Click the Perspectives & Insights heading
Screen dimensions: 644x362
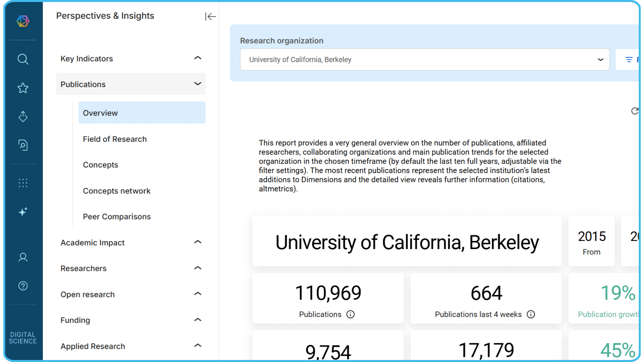pos(105,16)
